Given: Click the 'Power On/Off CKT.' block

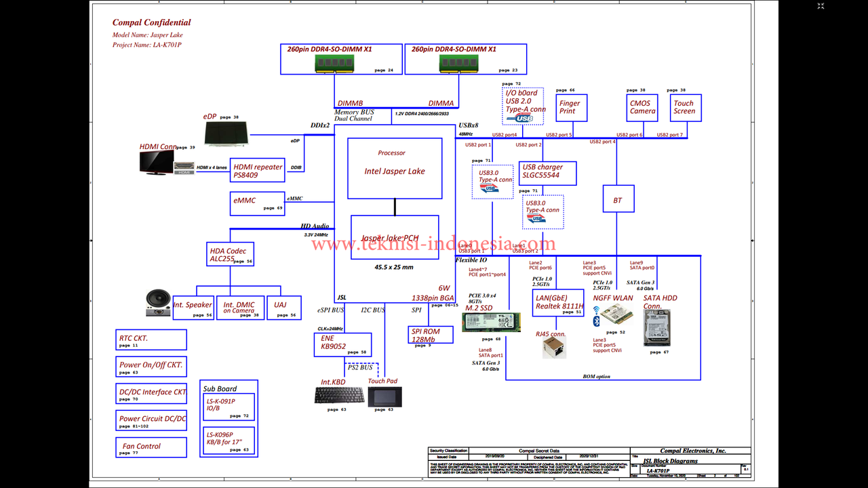Looking at the screenshot, I should 151,367.
